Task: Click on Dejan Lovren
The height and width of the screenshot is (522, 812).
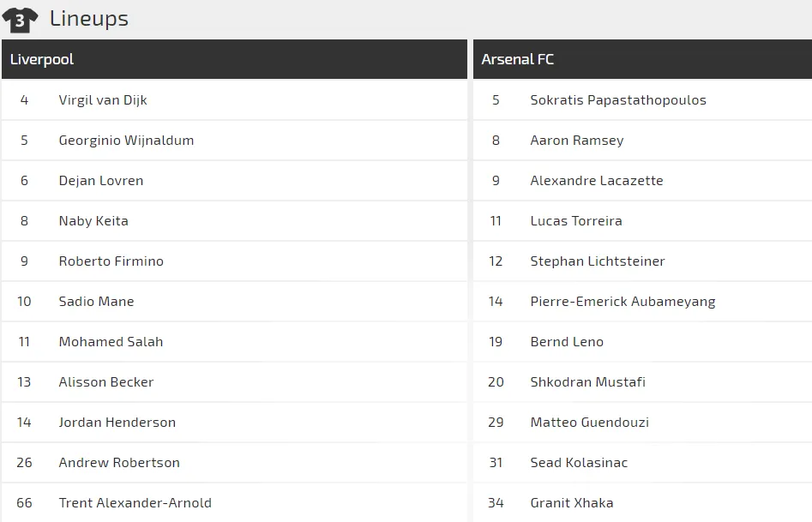Action: coord(101,181)
